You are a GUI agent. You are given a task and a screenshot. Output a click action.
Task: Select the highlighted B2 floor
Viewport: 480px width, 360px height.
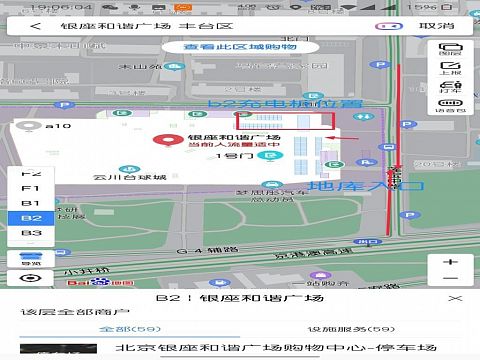[x=31, y=218]
